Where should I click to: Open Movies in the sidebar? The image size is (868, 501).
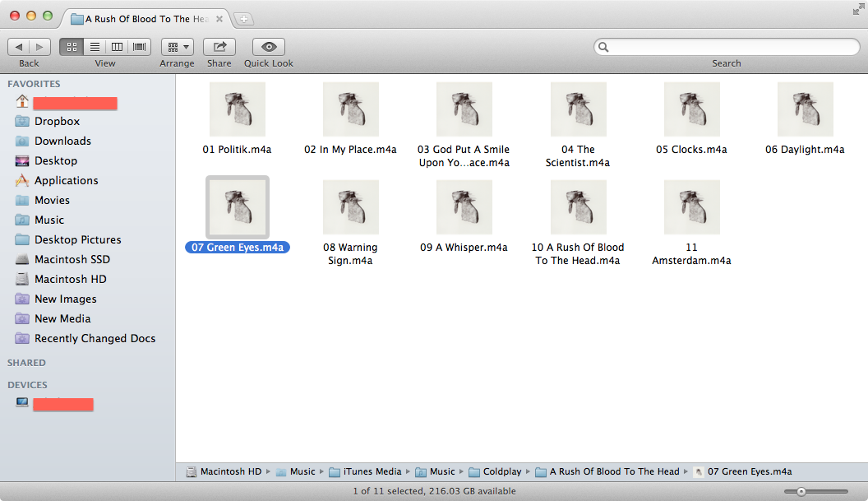pyautogui.click(x=43, y=200)
